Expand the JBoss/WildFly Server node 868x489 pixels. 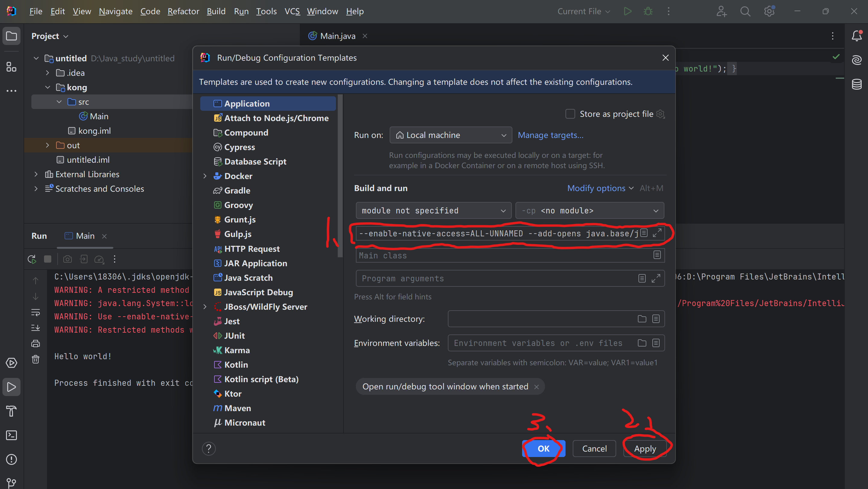[205, 307]
